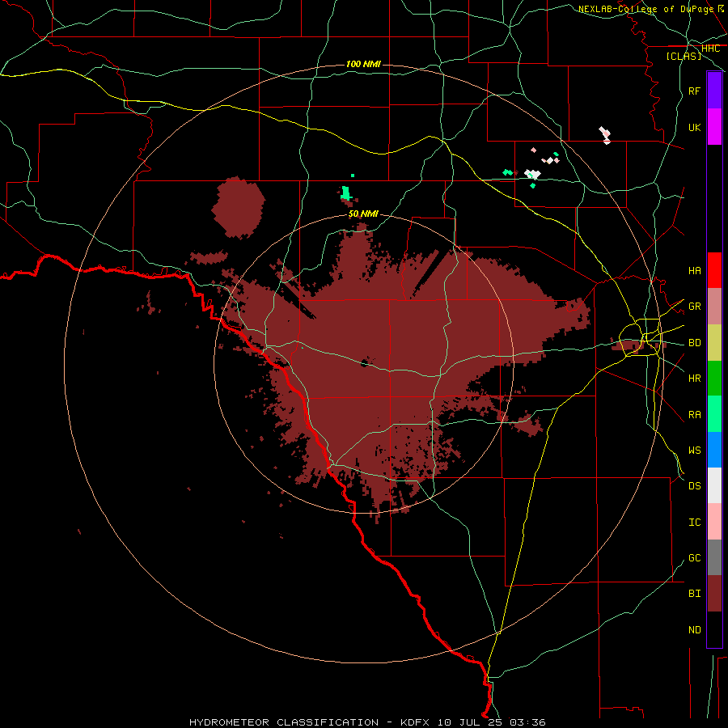Click the 50 NMI range ring label
Screen dimensions: 728x728
[x=363, y=214]
